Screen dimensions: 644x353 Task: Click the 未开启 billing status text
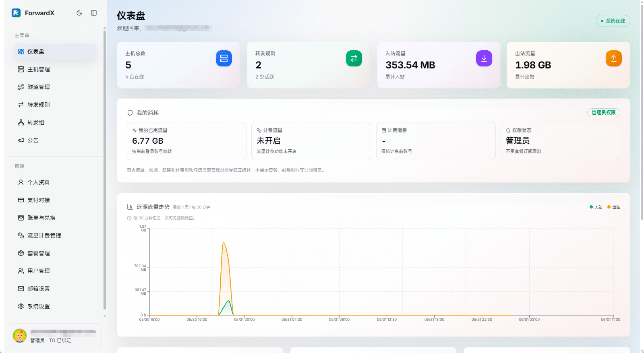pos(269,141)
